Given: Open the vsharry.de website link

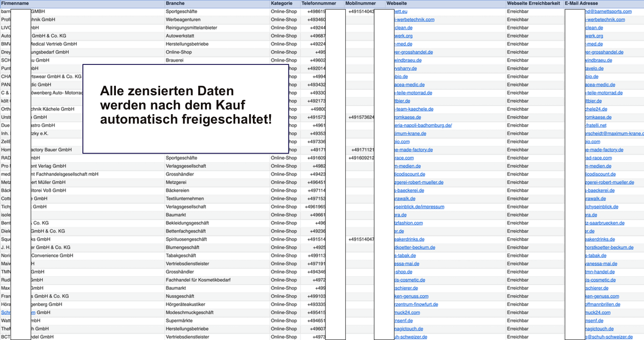Looking at the screenshot, I should [x=405, y=68].
